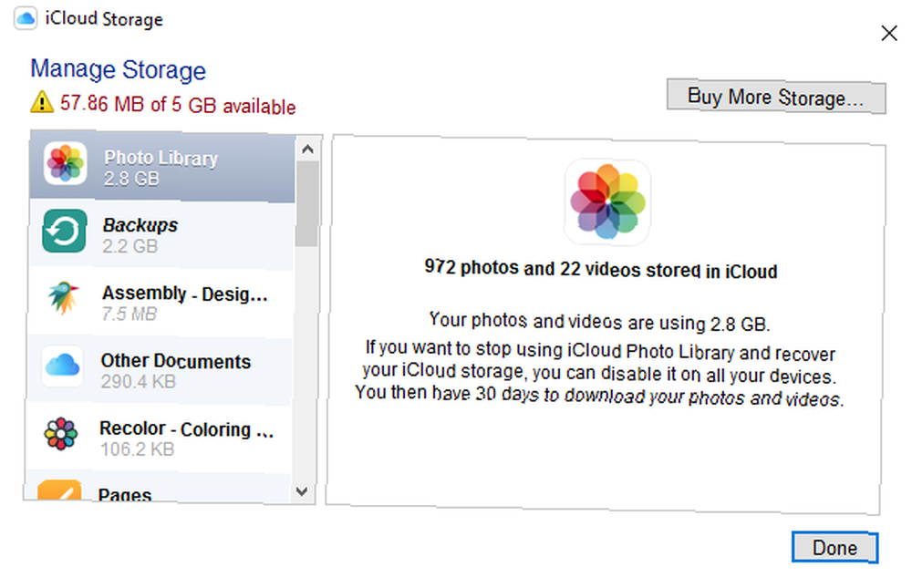912x588 pixels.
Task: Close the iCloud Storage window
Action: click(888, 33)
